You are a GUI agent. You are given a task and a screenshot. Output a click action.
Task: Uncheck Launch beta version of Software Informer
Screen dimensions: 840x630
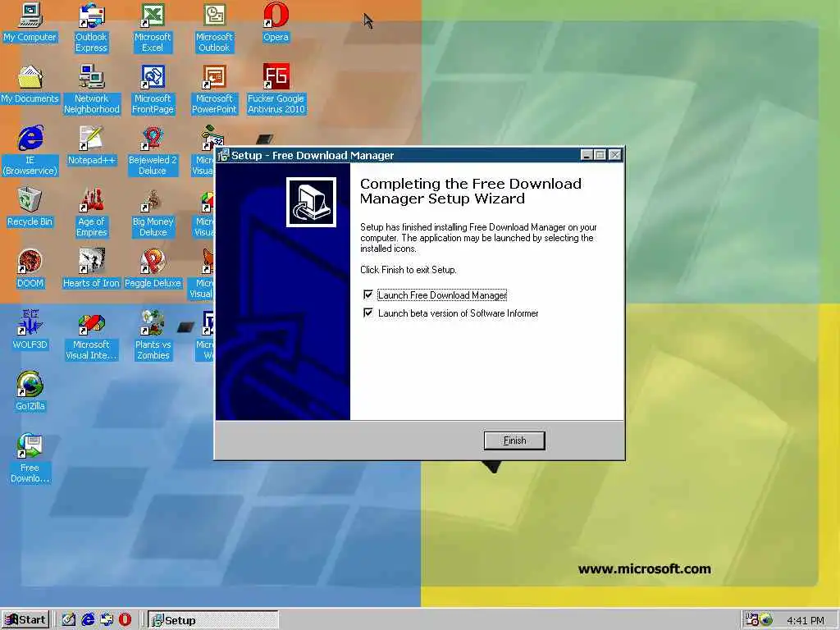tap(368, 313)
